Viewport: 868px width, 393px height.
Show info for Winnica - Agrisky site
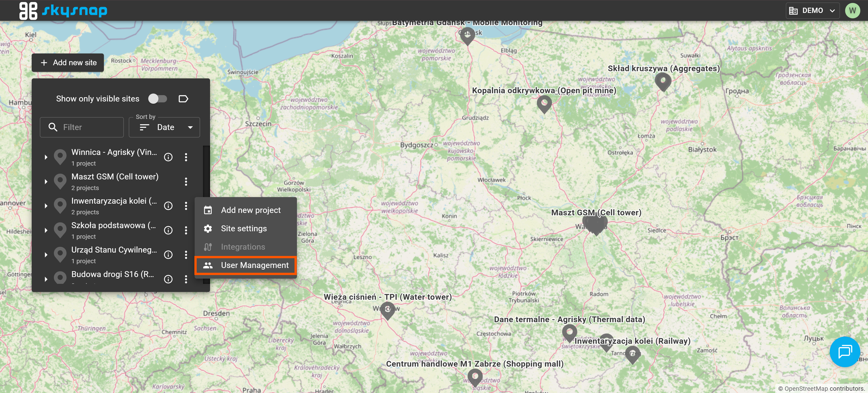pyautogui.click(x=168, y=157)
